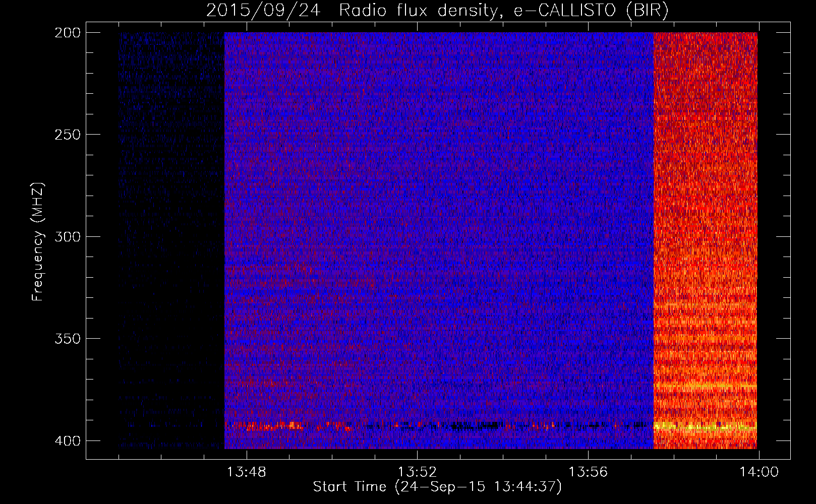
Task: Select the 300 frequency tick label
Action: (67, 237)
